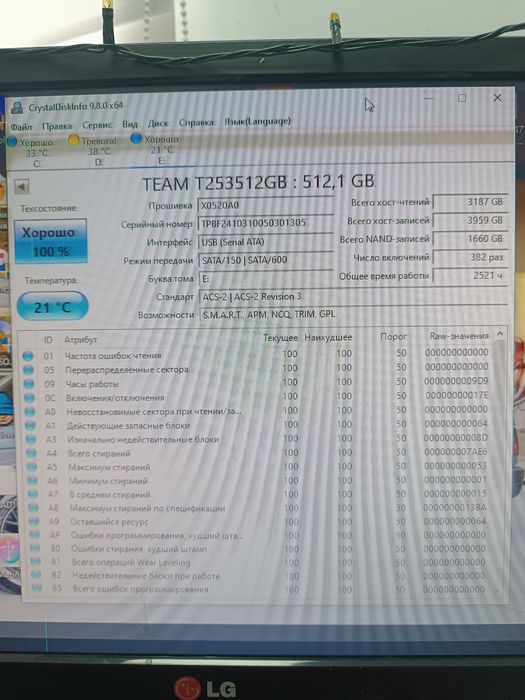Select the Всего операций Wear Leveling row
Image resolution: width=525 pixels, height=700 pixels.
[256, 562]
